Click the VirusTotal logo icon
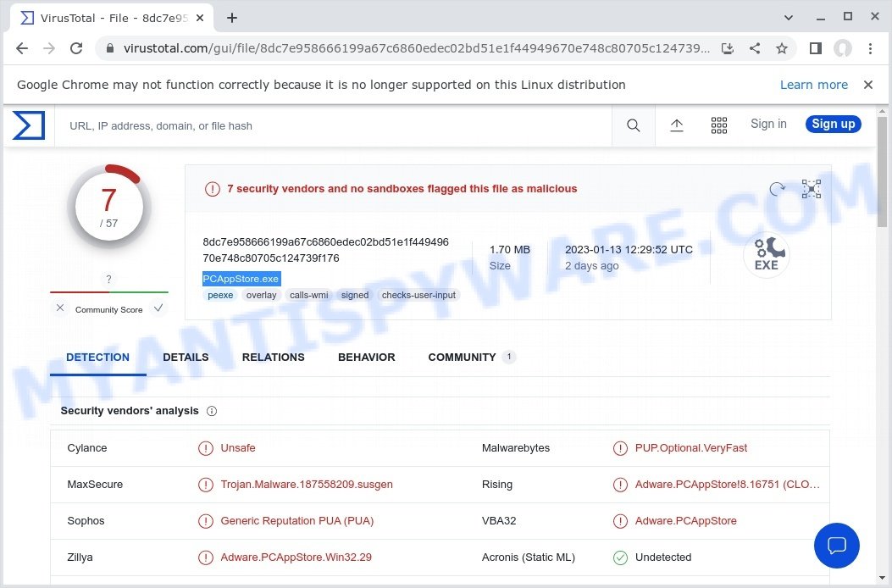Image resolution: width=892 pixels, height=588 pixels. pos(29,125)
